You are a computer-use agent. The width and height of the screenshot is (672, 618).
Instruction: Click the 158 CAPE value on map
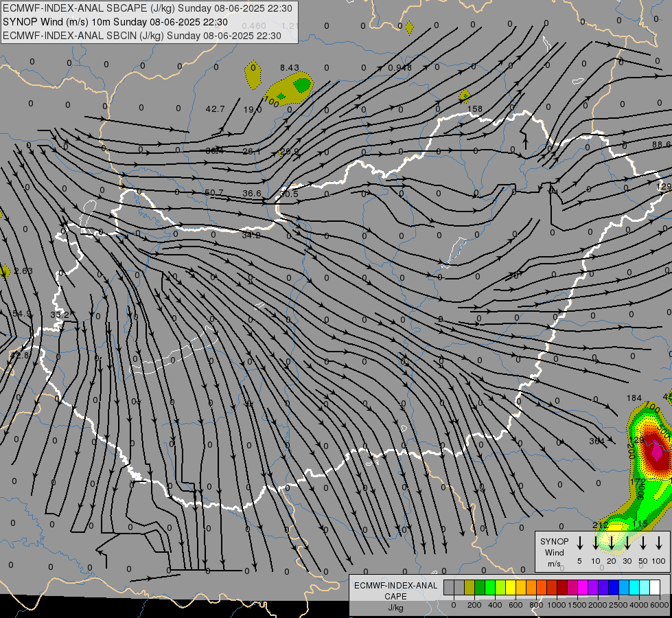click(x=475, y=109)
